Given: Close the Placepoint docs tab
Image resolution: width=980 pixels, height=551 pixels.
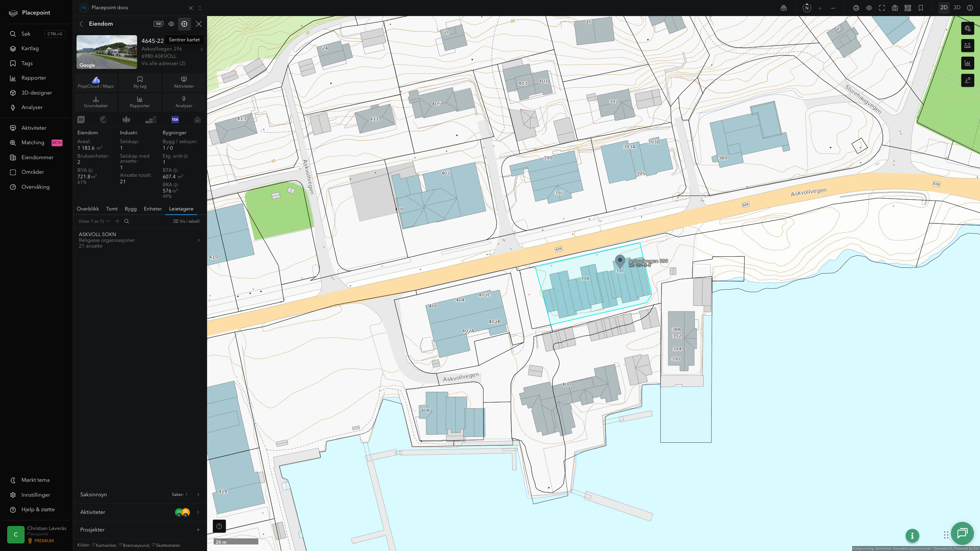Looking at the screenshot, I should [191, 8].
